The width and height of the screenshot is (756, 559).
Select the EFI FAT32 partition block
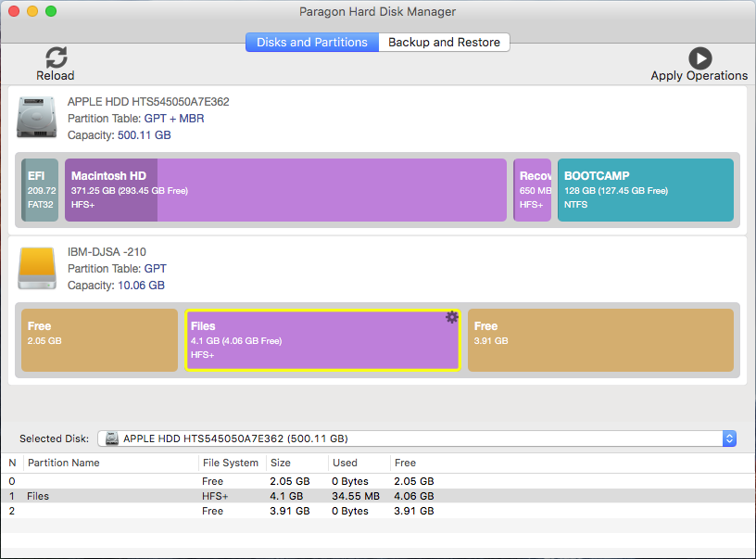[x=40, y=190]
